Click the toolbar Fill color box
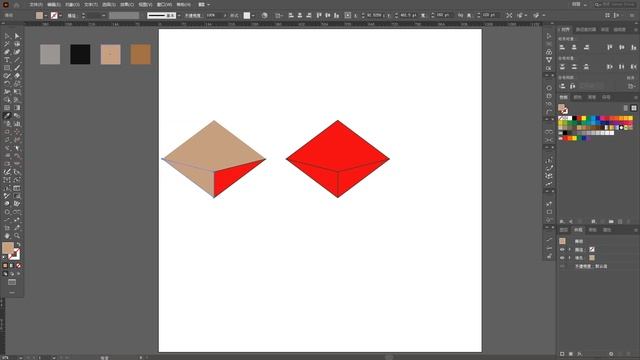This screenshot has width=640, height=360. pos(8,248)
